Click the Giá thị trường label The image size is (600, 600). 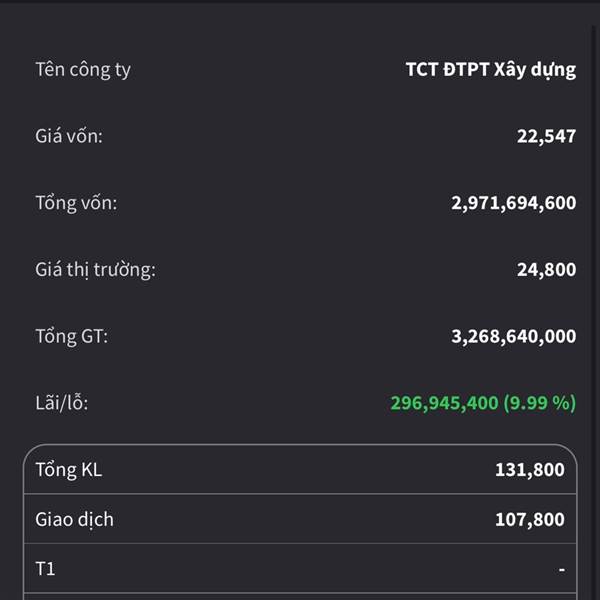click(x=95, y=270)
